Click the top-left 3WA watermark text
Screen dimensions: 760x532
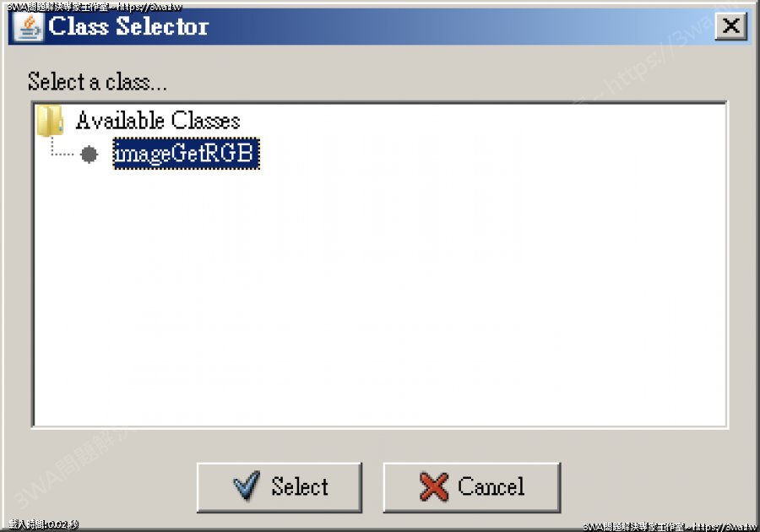point(95,7)
